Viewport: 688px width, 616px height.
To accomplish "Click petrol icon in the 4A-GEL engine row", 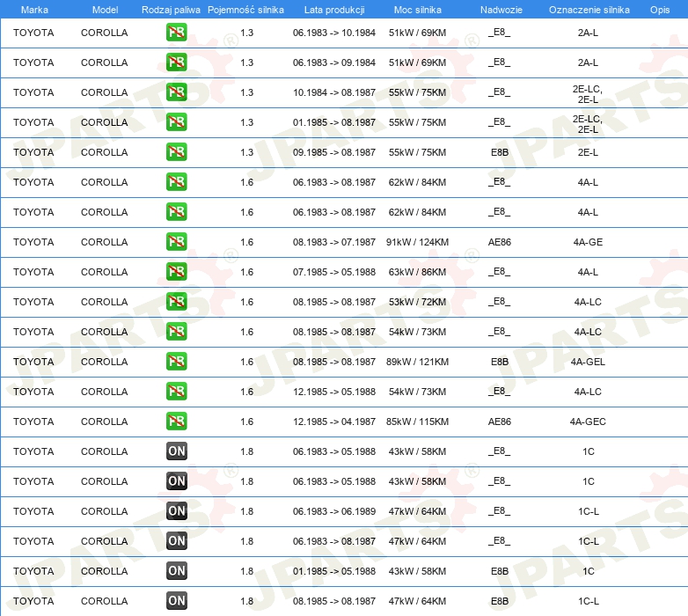I will (176, 362).
